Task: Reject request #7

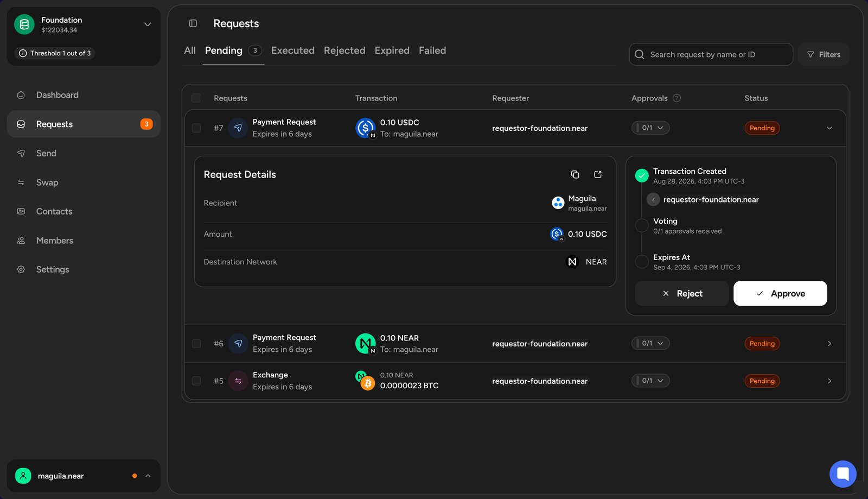Action: pyautogui.click(x=682, y=293)
